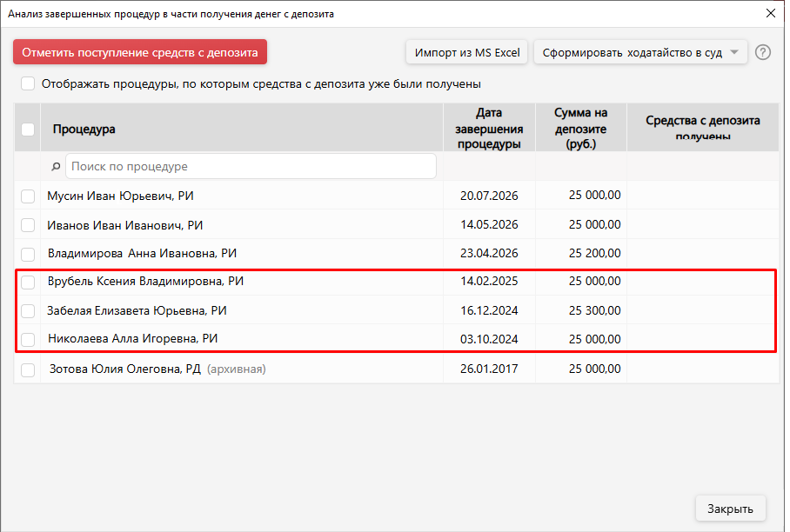
Task: Click the date 20.07.2026
Action: pyautogui.click(x=489, y=196)
